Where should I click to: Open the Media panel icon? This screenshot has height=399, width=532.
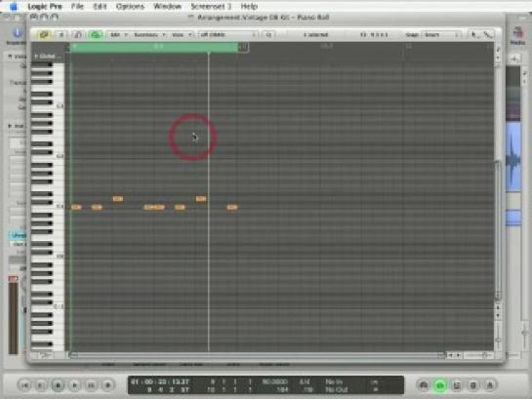pos(517,36)
